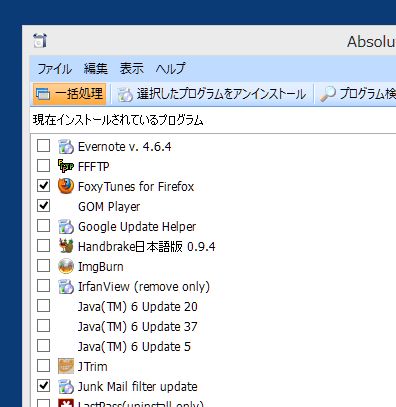This screenshot has width=396, height=407.
Task: Select the Java(TM) 6 Update 5 text
Action: [134, 347]
